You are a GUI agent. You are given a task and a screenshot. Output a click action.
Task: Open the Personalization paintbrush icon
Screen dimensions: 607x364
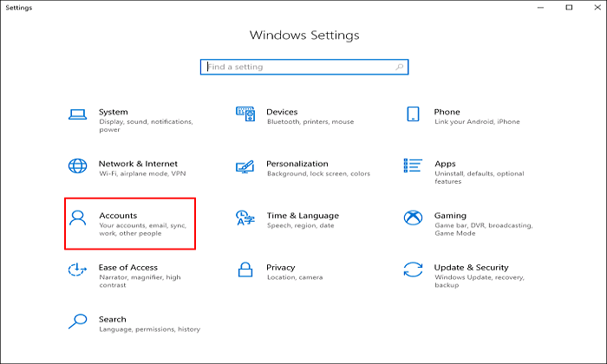point(245,166)
